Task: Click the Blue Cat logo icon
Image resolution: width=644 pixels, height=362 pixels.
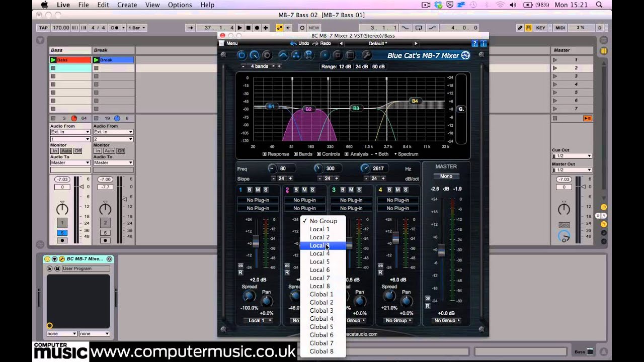Action: [x=466, y=55]
